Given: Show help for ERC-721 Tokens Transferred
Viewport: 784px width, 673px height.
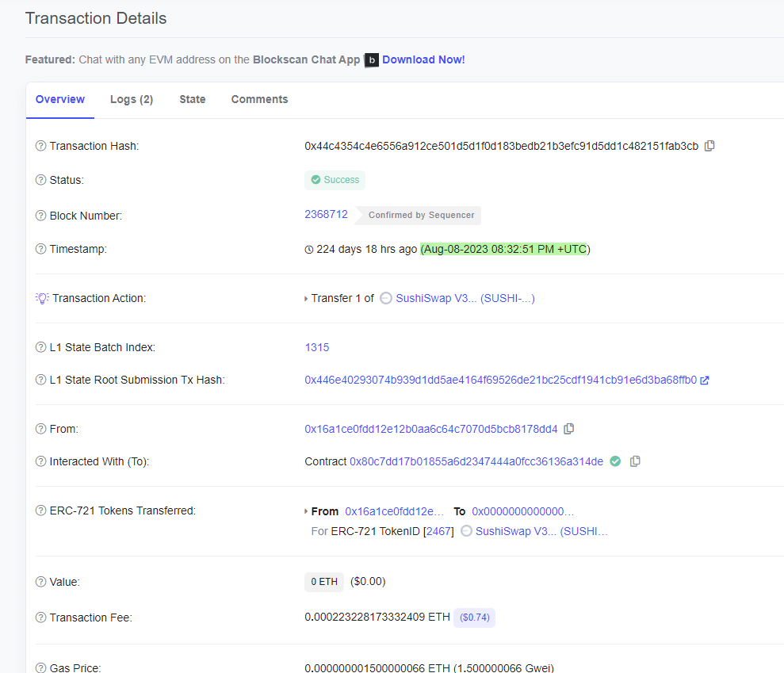Looking at the screenshot, I should pos(40,510).
